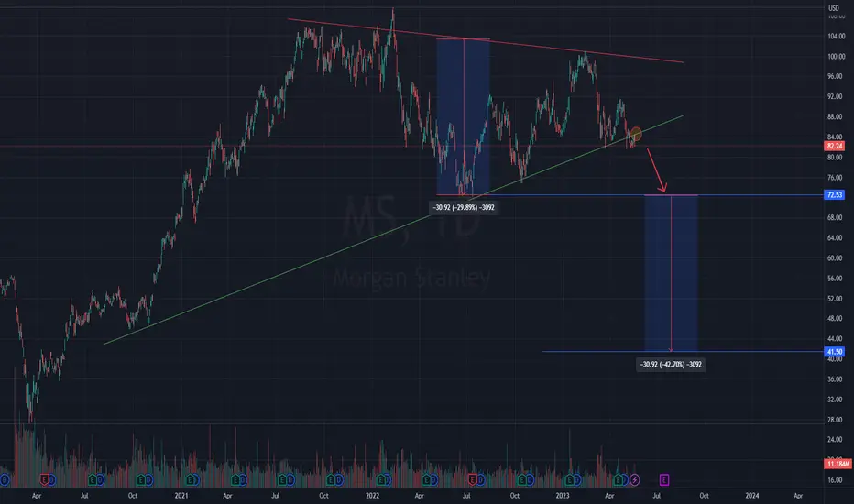Open the dividend marker near Jul 2020
Viewport: 854px width, 504px height.
(100, 479)
